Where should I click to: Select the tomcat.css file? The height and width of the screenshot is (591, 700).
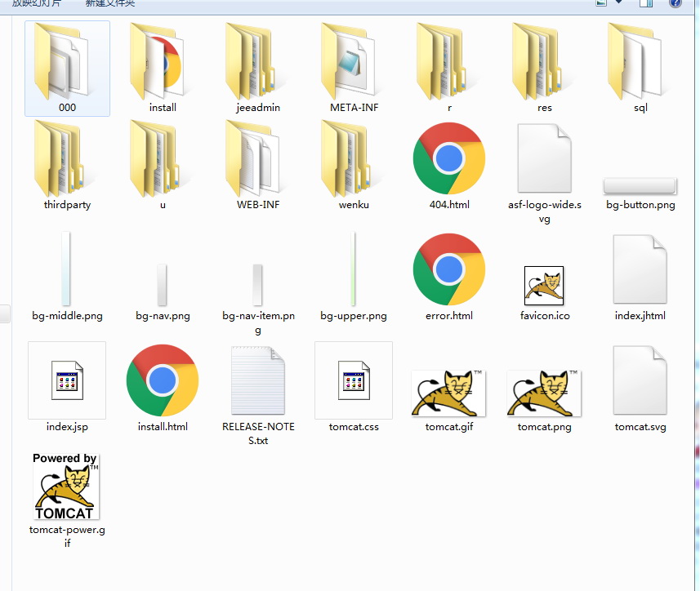pos(354,387)
